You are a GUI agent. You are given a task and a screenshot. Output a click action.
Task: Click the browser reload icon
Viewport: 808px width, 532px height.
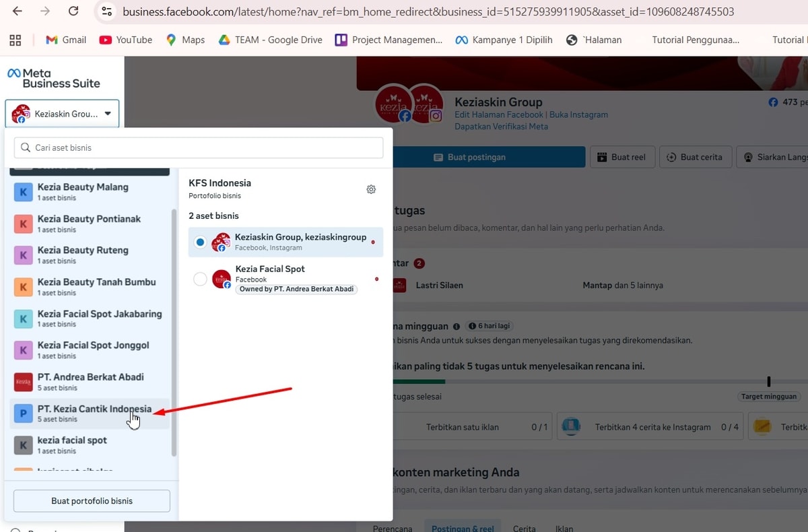pos(73,11)
